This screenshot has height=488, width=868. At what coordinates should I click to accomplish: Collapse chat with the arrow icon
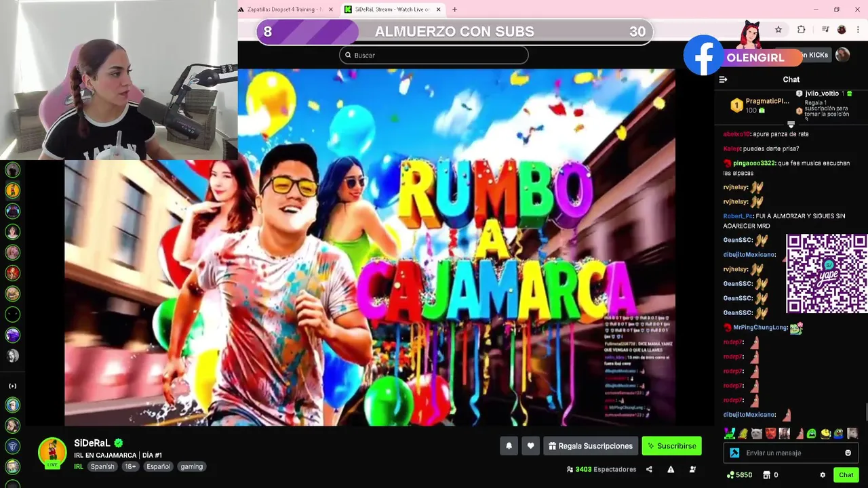tap(723, 79)
